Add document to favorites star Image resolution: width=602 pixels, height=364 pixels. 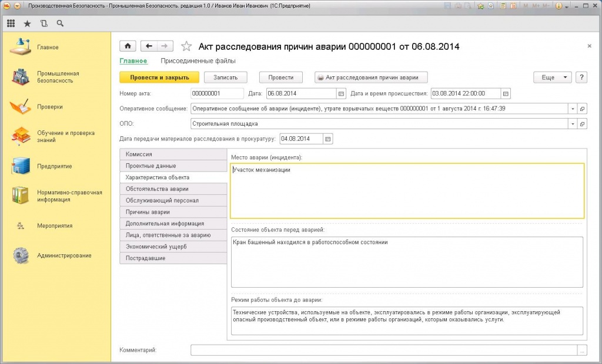(x=186, y=46)
